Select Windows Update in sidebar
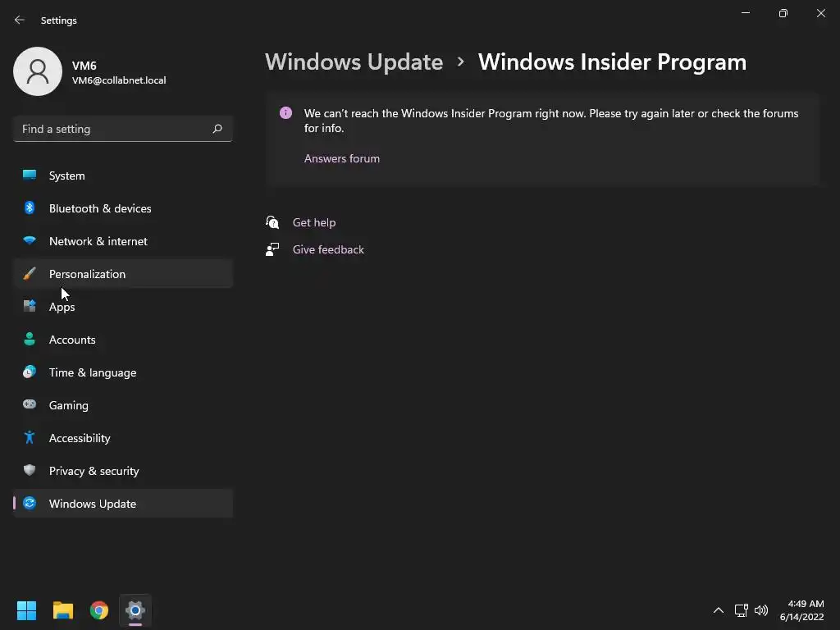Screen dimensions: 840x630 click(123, 504)
